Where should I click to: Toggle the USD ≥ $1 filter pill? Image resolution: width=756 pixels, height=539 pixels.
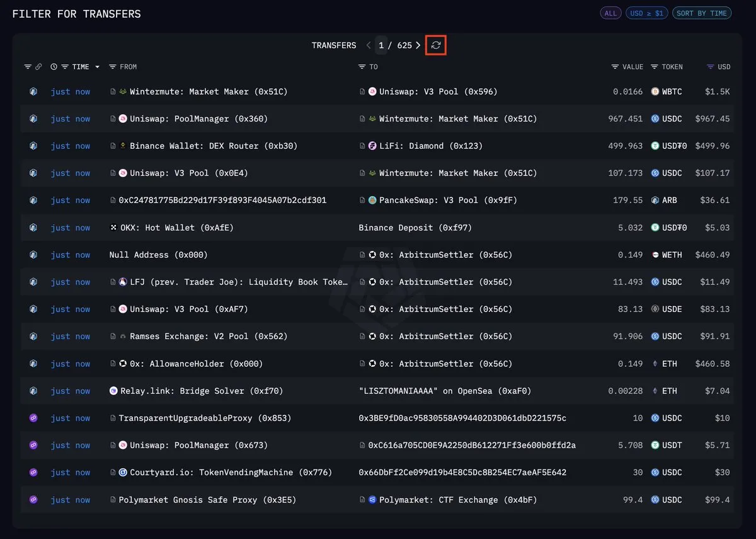point(646,13)
